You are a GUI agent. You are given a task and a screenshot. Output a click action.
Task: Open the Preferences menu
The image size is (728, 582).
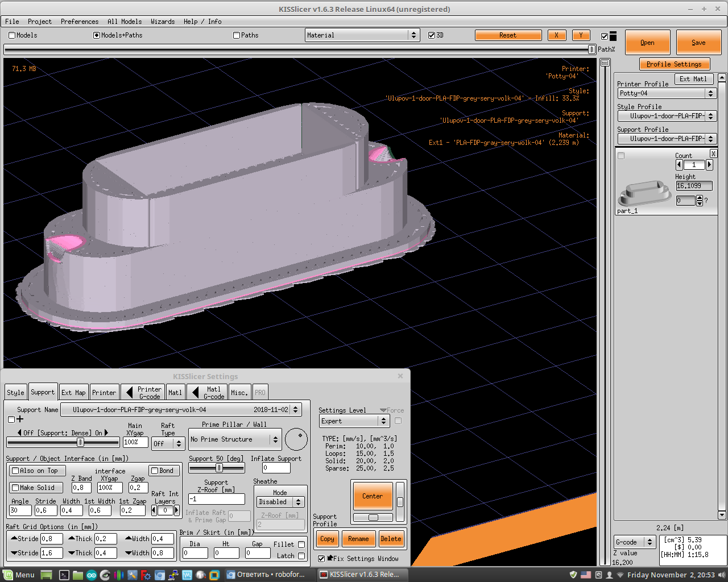[79, 22]
